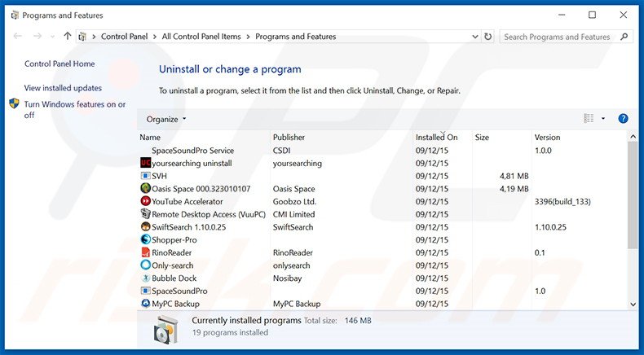Screen dimensions: 644x355
Task: Click the RinoReader program icon
Action: point(145,252)
